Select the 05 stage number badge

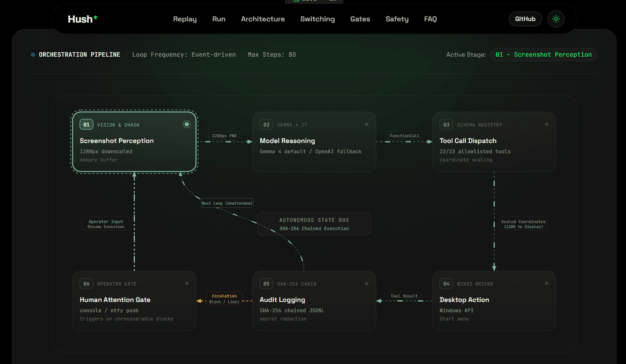coord(267,283)
